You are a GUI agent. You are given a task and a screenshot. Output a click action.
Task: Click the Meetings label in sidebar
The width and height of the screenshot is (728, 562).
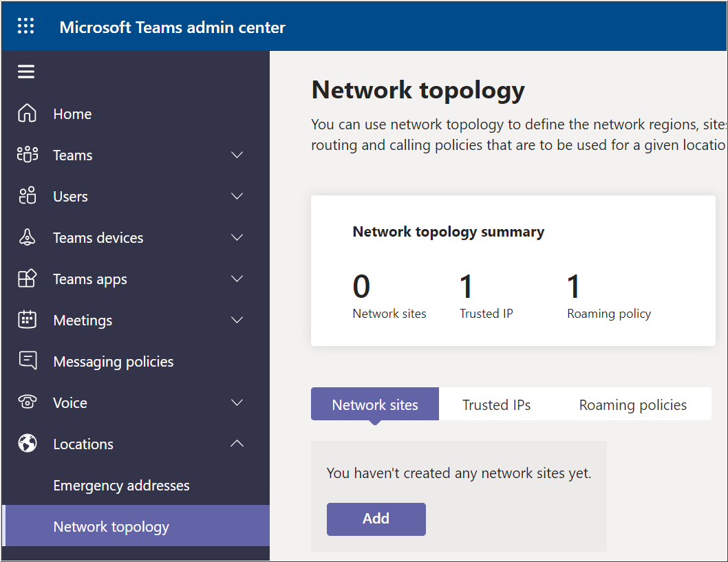tap(83, 321)
